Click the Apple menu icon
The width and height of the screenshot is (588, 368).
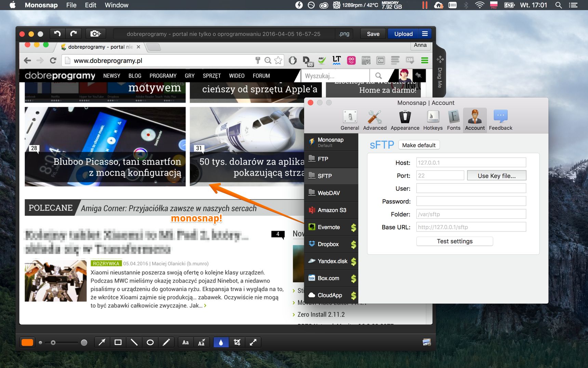point(13,5)
